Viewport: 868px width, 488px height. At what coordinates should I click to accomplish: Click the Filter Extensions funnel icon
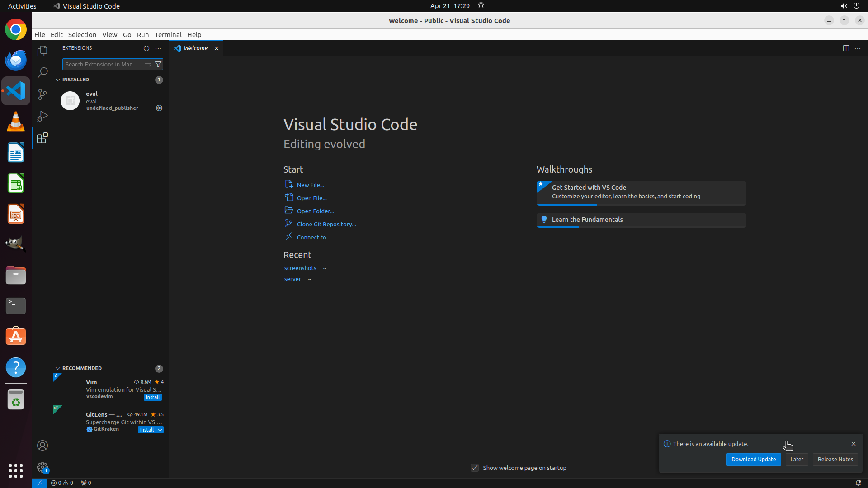click(158, 64)
